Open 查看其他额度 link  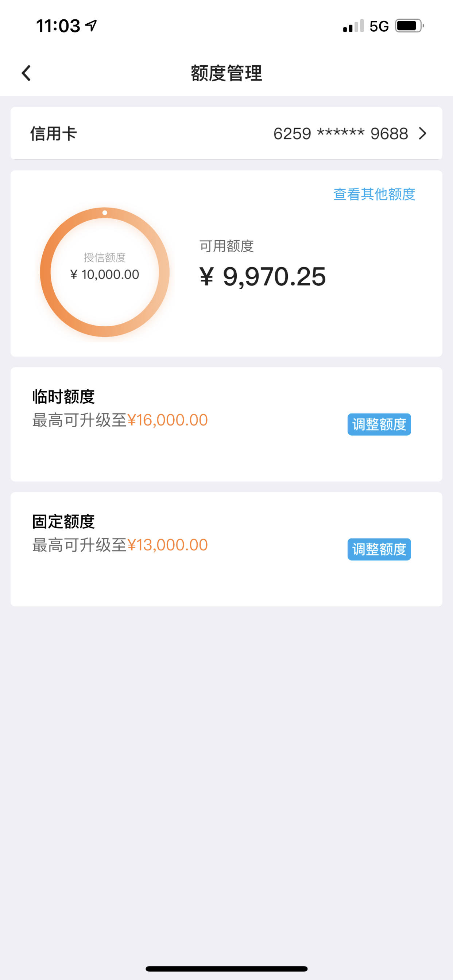(374, 194)
